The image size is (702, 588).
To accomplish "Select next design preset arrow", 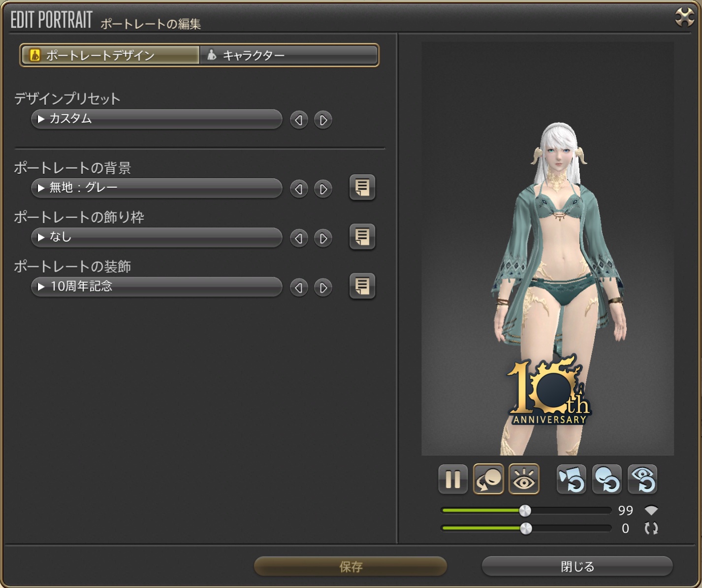I will click(x=323, y=120).
